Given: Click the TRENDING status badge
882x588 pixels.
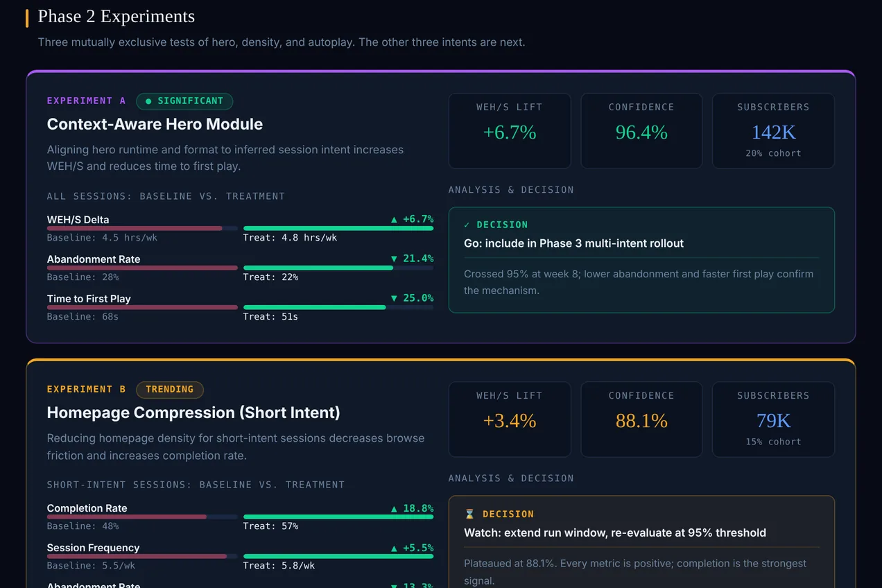Looking at the screenshot, I should click(170, 390).
